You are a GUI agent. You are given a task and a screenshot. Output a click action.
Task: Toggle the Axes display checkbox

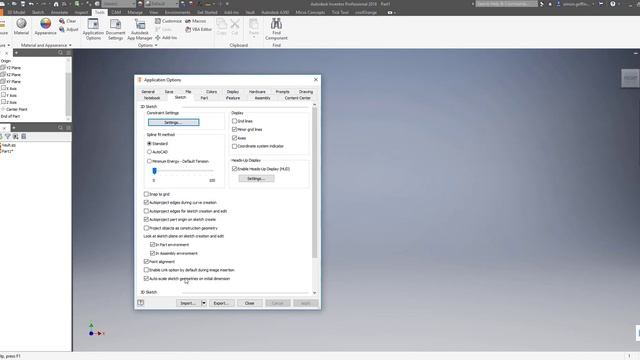coord(234,138)
